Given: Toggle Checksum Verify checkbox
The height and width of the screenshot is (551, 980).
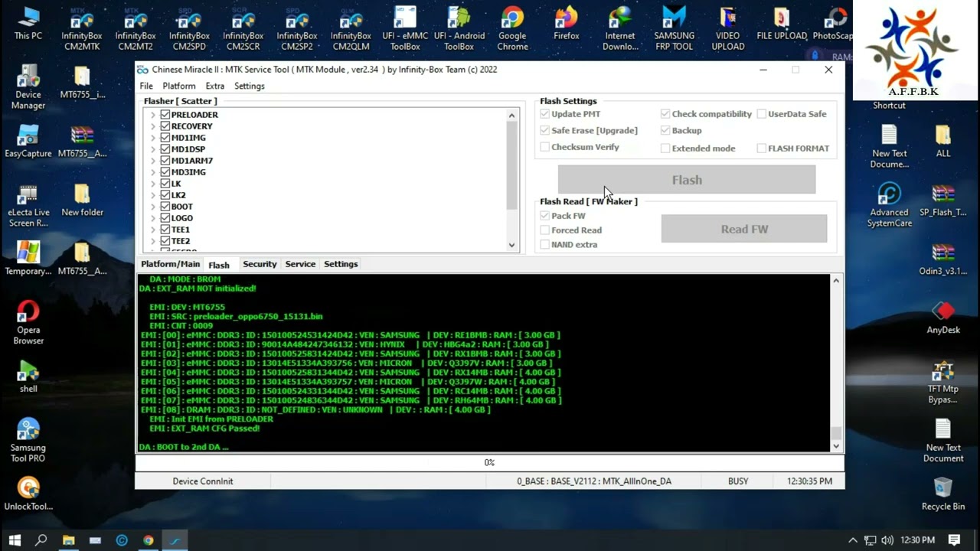Looking at the screenshot, I should (x=545, y=147).
